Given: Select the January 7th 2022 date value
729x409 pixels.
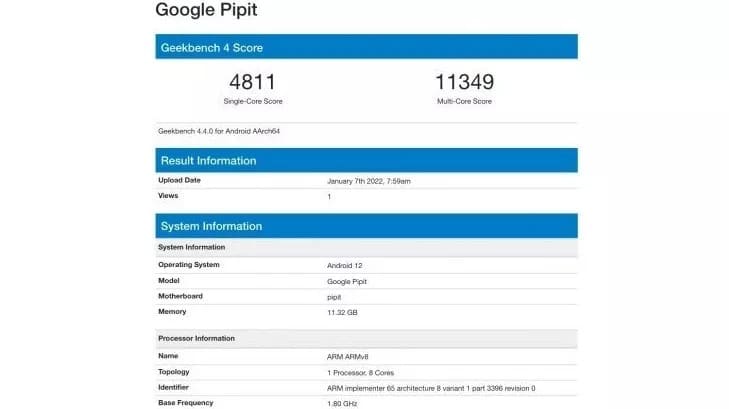Looking at the screenshot, I should 369,181.
